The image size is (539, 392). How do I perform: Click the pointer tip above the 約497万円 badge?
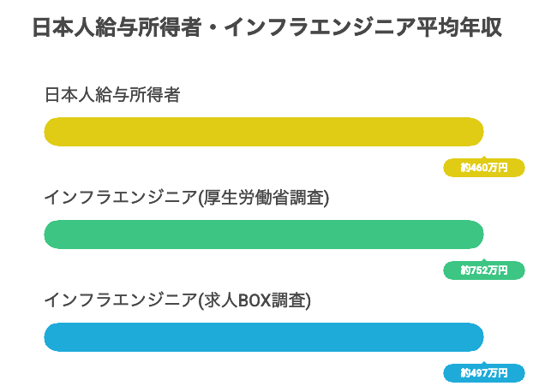pos(483,361)
